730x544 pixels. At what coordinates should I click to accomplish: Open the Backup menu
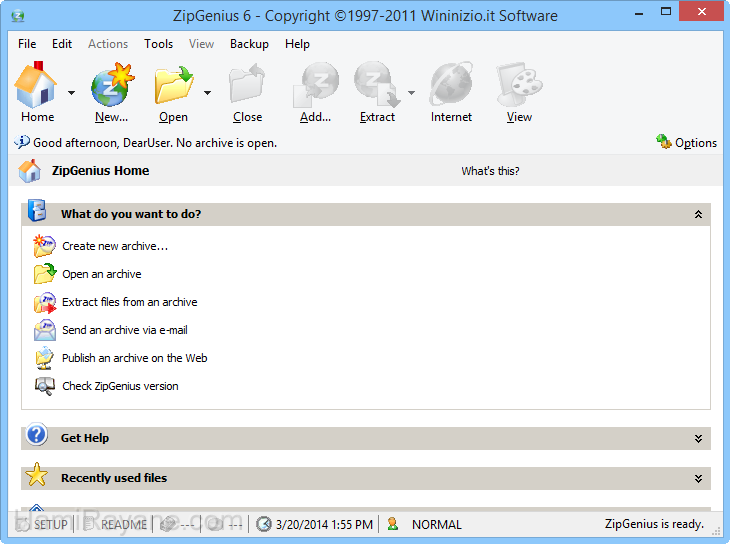tap(249, 44)
